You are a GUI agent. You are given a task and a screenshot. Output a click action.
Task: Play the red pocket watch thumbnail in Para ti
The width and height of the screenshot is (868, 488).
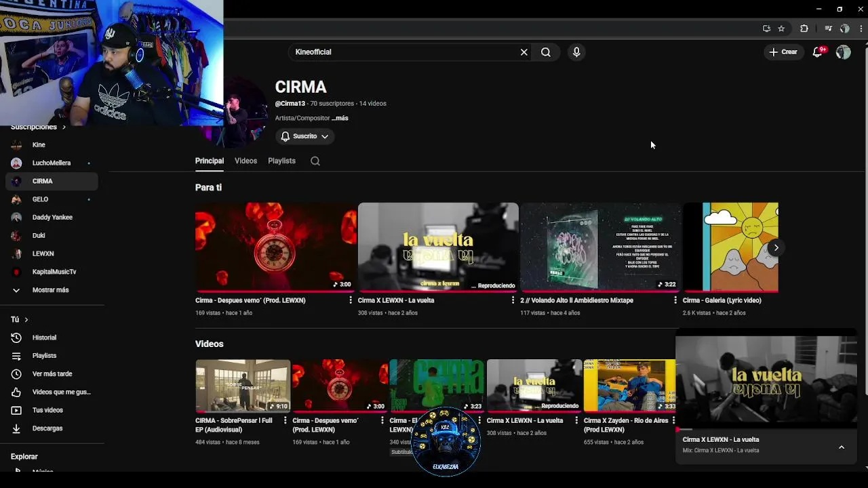[275, 247]
